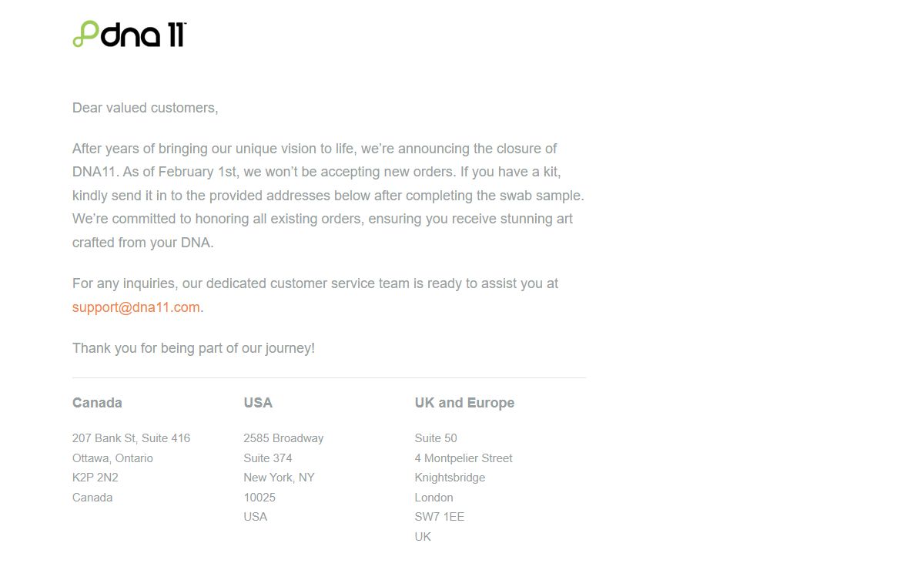This screenshot has height=570, width=924.
Task: Open the support@dna11.com email link
Action: 136,307
